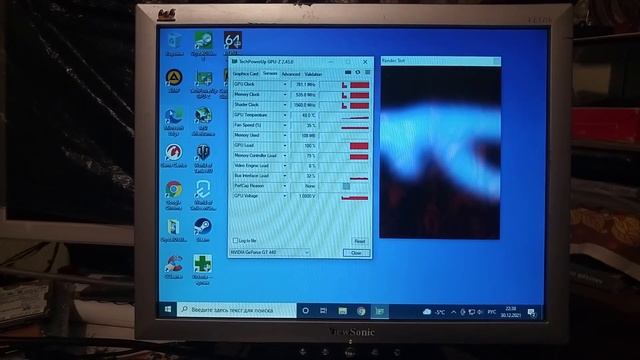This screenshot has width=640, height=360.
Task: Expand Bus Interface Load dropdown
Action: (285, 176)
